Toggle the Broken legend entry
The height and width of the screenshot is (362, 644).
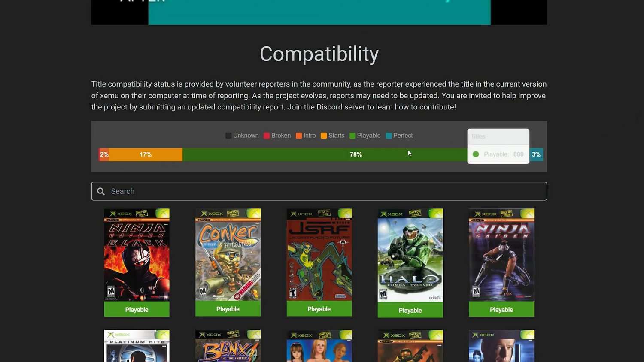click(x=277, y=136)
